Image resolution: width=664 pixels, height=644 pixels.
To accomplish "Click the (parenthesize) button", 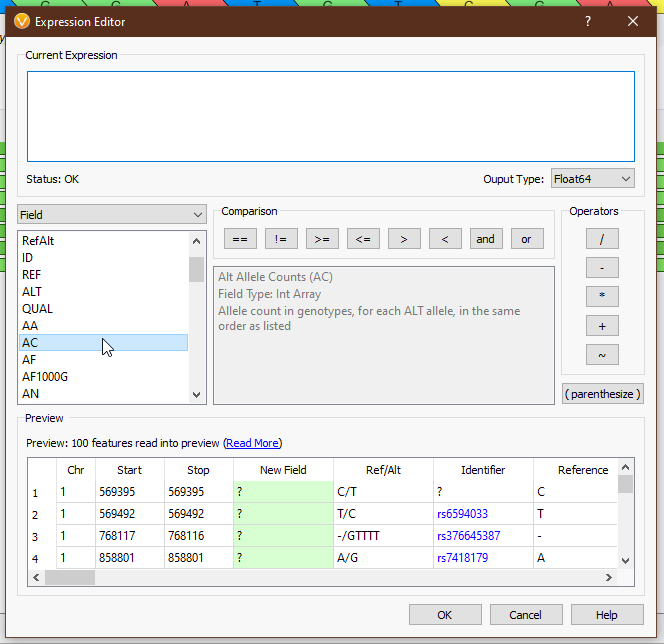I will tap(603, 394).
